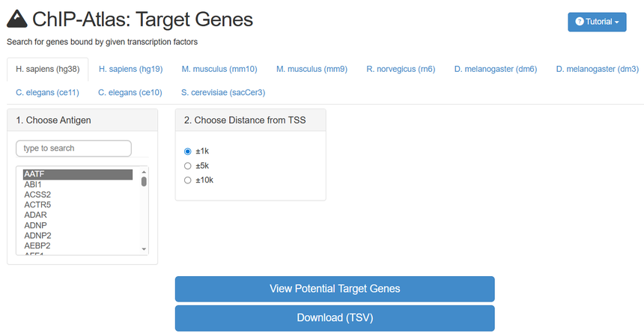Click View Potential Target Genes button
Image resolution: width=644 pixels, height=336 pixels.
coord(335,289)
